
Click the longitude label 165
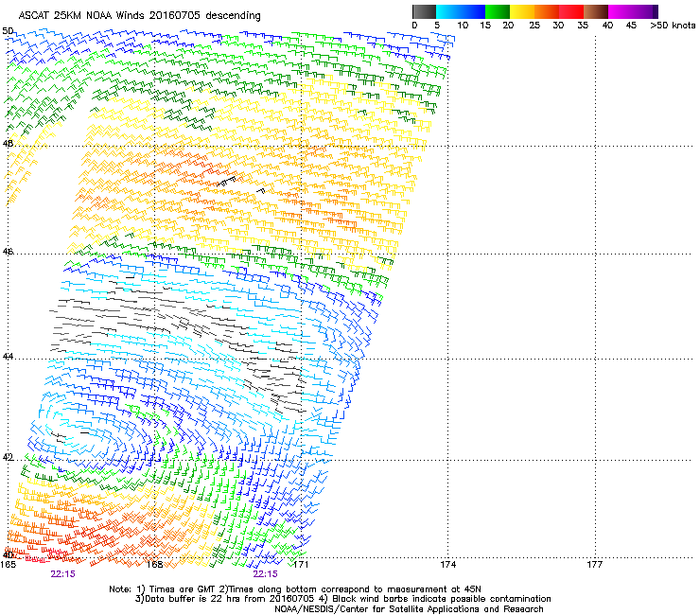click(8, 565)
